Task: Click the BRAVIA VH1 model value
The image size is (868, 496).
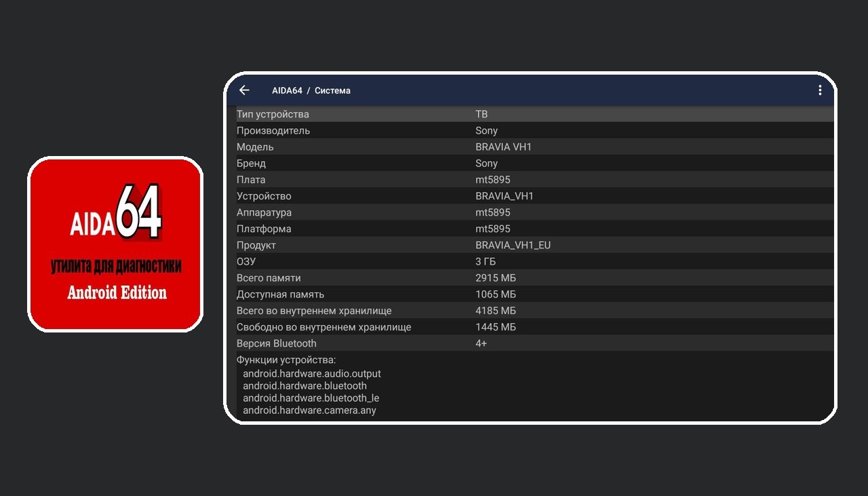Action: 505,147
